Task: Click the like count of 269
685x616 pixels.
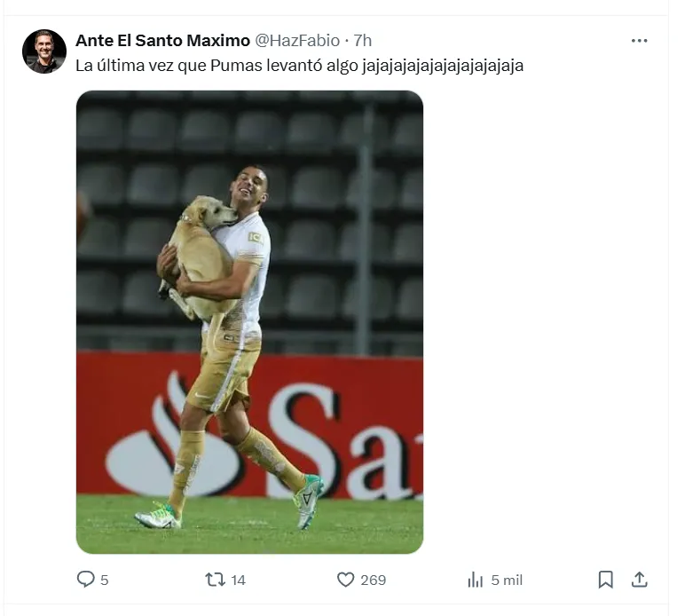Action: click(373, 580)
